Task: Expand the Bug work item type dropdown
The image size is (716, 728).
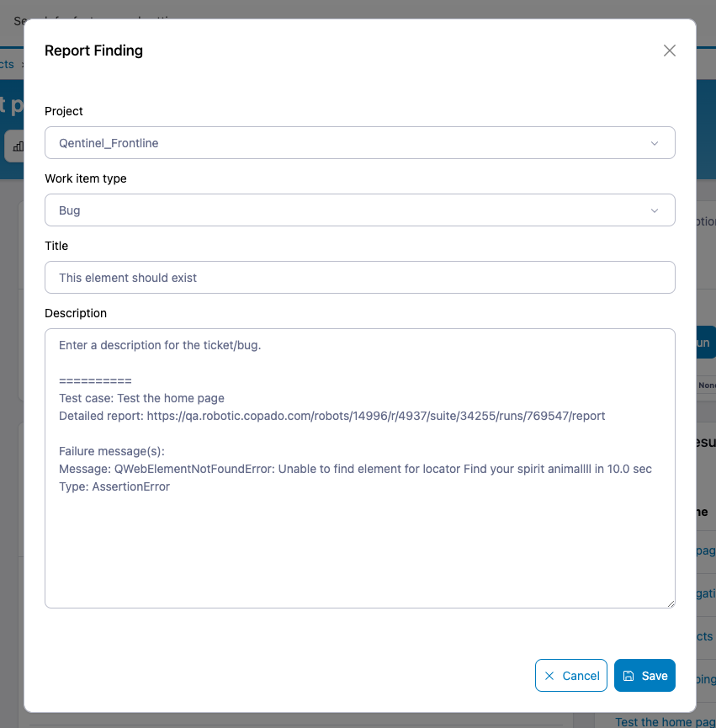Action: [359, 210]
